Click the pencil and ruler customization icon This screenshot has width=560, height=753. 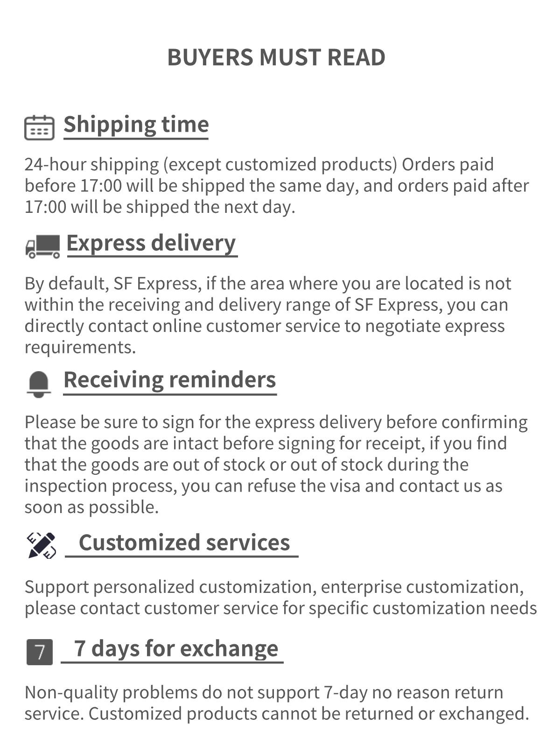[41, 545]
